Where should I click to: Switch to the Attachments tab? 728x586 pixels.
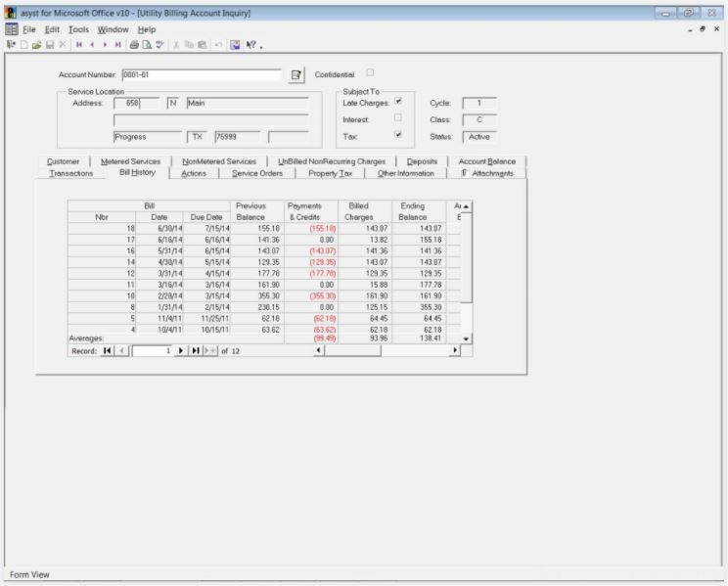click(x=487, y=173)
